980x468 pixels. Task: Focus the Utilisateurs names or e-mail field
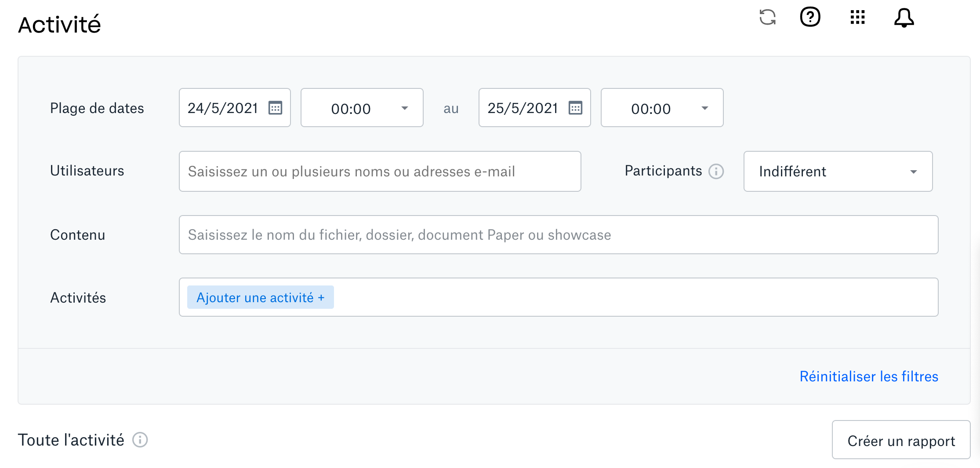(380, 172)
